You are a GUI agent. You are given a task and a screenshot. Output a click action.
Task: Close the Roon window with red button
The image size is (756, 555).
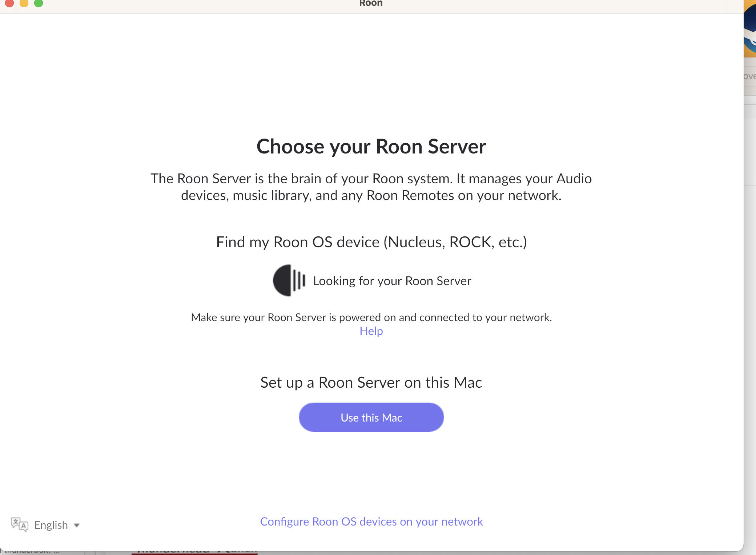pyautogui.click(x=9, y=3)
